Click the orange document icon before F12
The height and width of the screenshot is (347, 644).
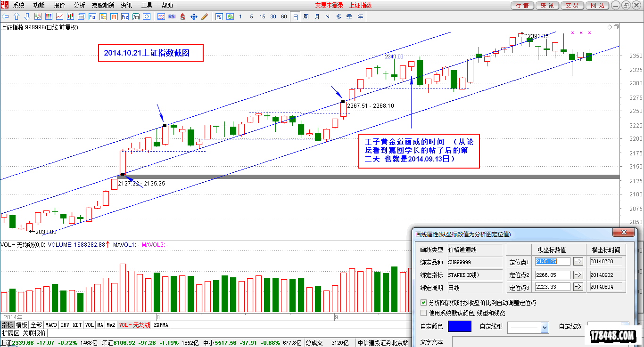click(114, 16)
